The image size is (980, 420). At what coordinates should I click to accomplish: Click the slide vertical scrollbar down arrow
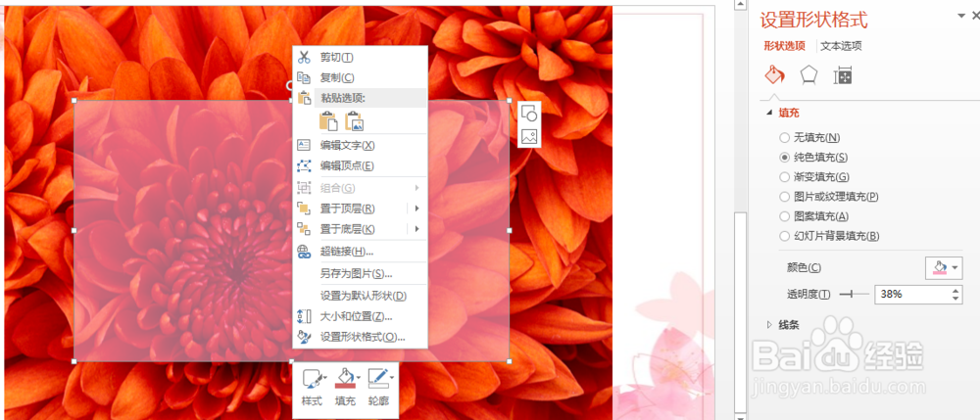(741, 416)
